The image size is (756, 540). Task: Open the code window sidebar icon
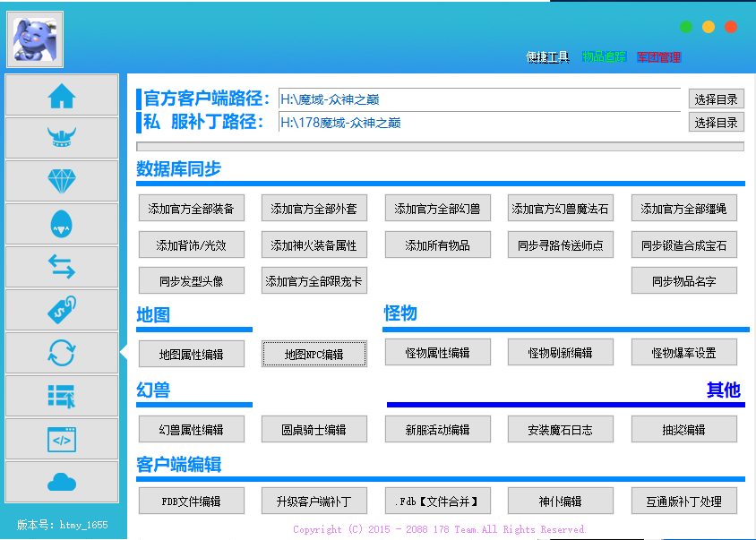(62, 439)
